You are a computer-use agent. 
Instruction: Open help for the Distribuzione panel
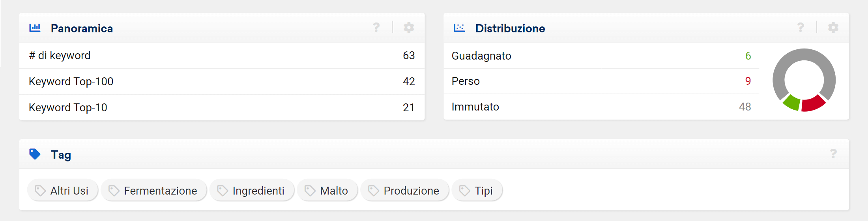click(801, 27)
